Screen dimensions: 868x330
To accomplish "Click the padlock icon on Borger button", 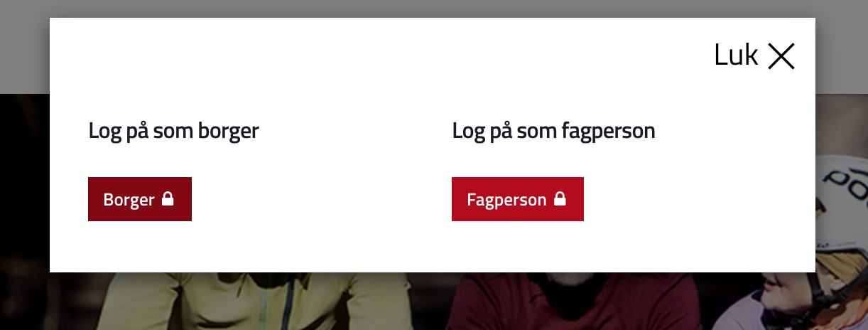I will pos(168,198).
